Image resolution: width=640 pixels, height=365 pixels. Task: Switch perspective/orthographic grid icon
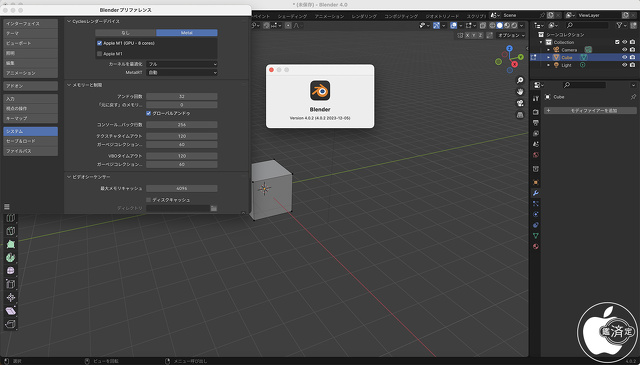coord(520,115)
